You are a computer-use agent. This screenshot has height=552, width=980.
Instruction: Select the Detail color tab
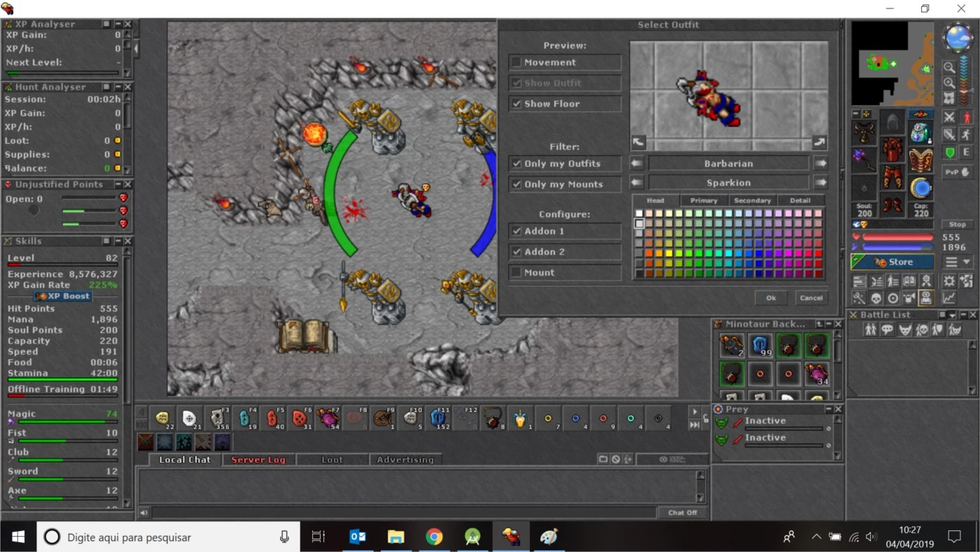pos(801,200)
